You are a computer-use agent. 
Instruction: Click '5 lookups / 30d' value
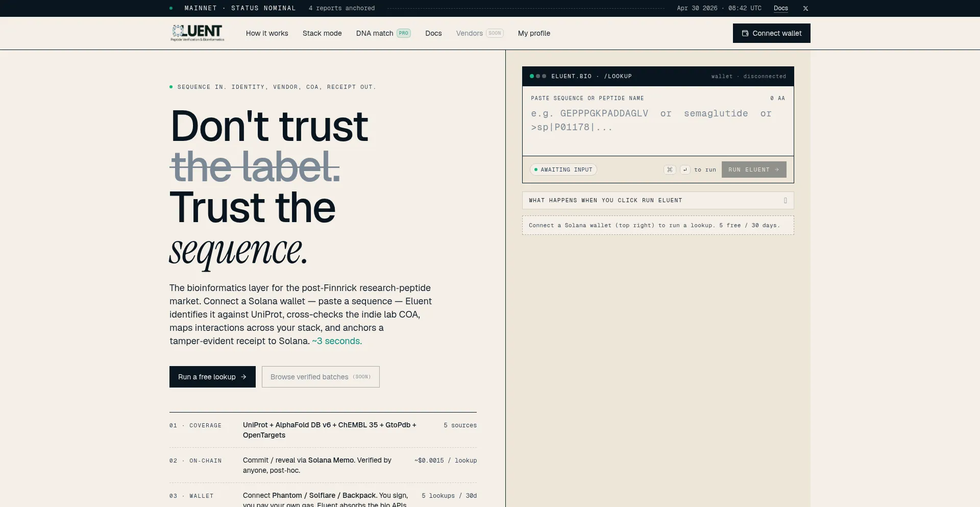[x=449, y=496]
